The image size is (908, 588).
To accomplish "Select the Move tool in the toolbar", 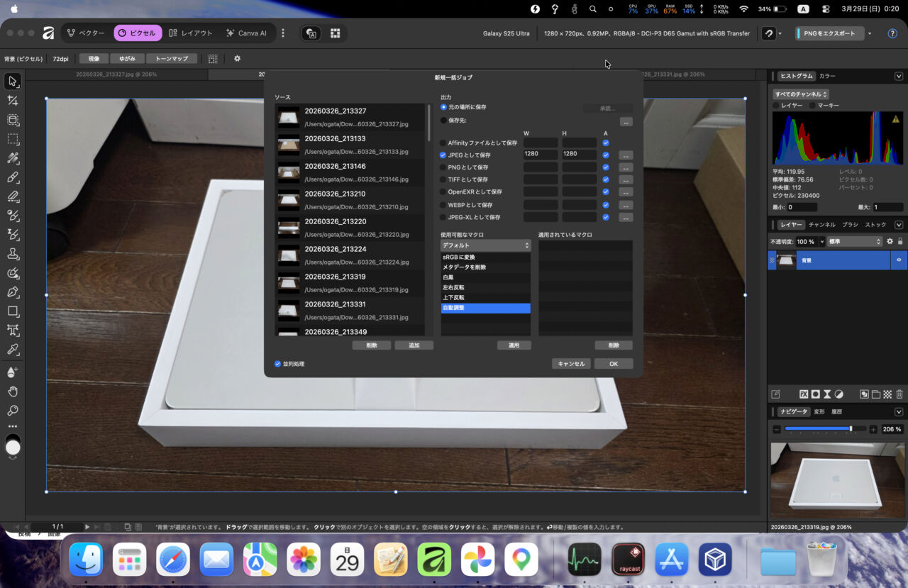I will [x=13, y=81].
